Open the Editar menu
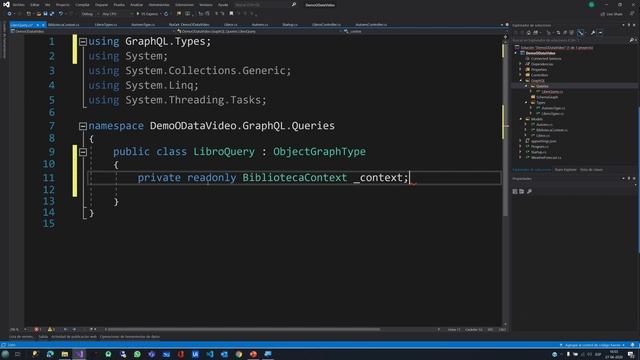The image size is (640, 360). coord(35,5)
